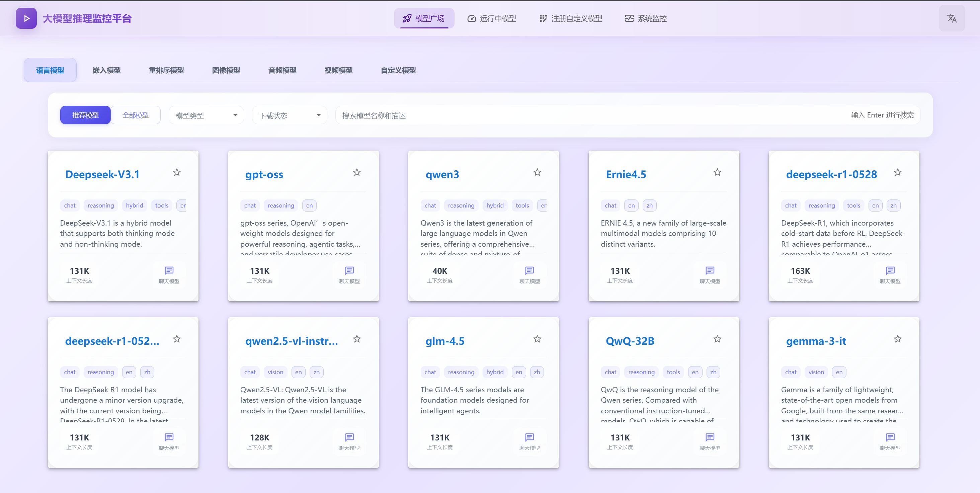Select the audio models tab
This screenshot has height=493, width=980.
282,70
